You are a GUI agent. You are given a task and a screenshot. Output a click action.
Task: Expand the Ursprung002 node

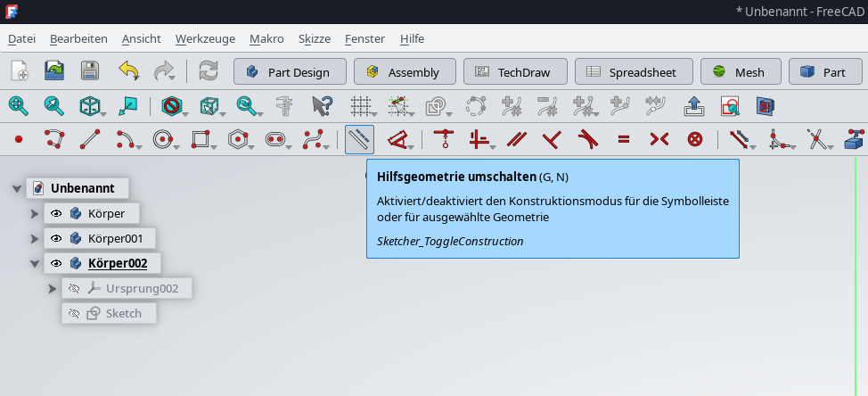pos(53,289)
